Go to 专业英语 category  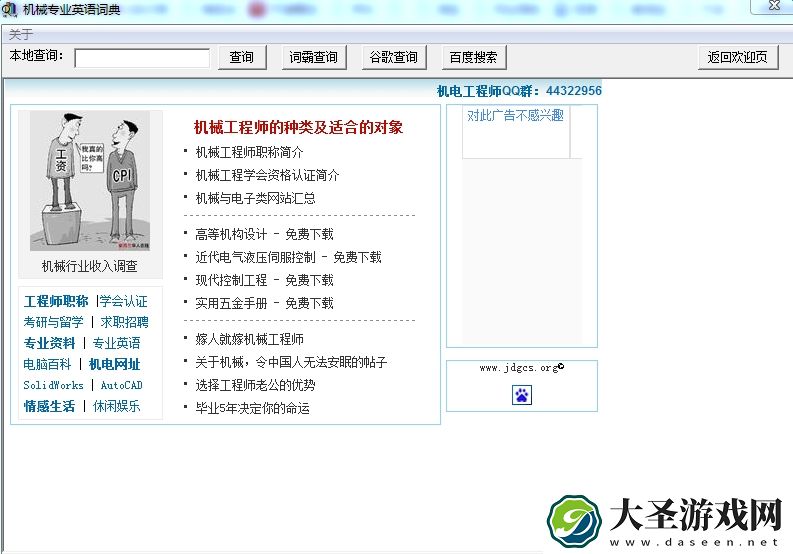pos(116,344)
